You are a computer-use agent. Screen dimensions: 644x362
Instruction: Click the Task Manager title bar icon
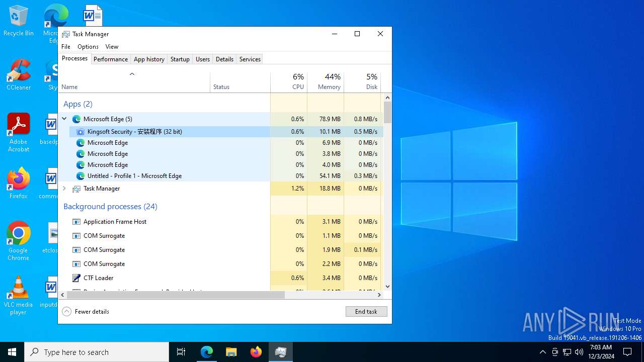point(66,34)
